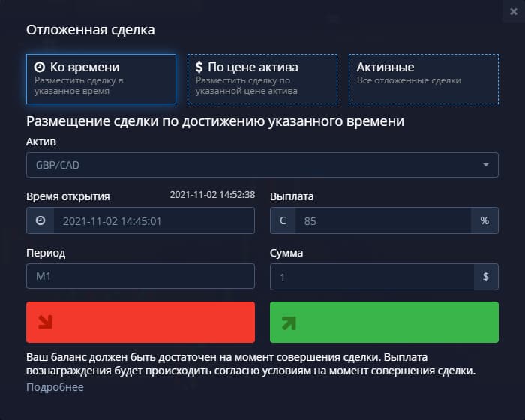Click the opening time input field
Screen dimensions: 525x420
click(x=154, y=221)
